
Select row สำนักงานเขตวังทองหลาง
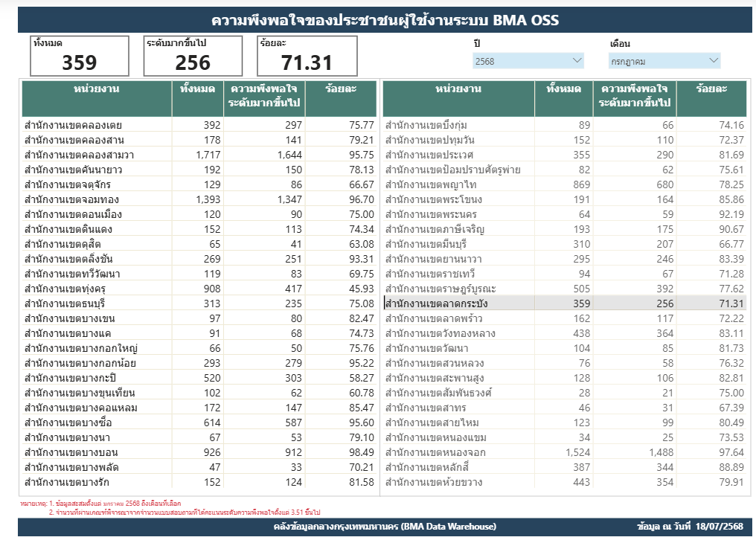565,333
